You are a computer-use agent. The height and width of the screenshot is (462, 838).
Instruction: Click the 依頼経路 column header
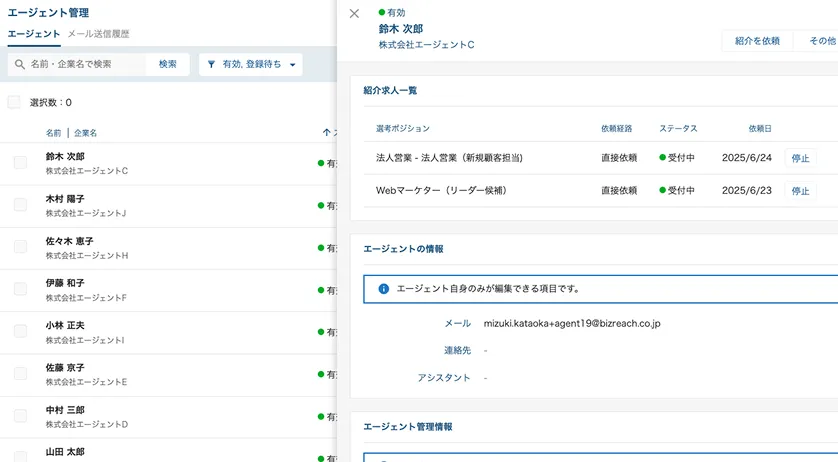[616, 128]
